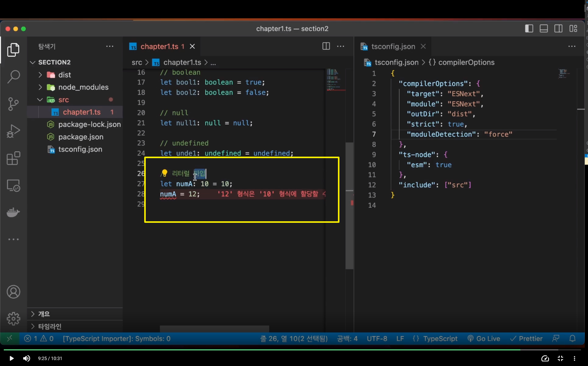Toggle secondary side bar visibility
Screen dimensions: 588x366
(558, 29)
